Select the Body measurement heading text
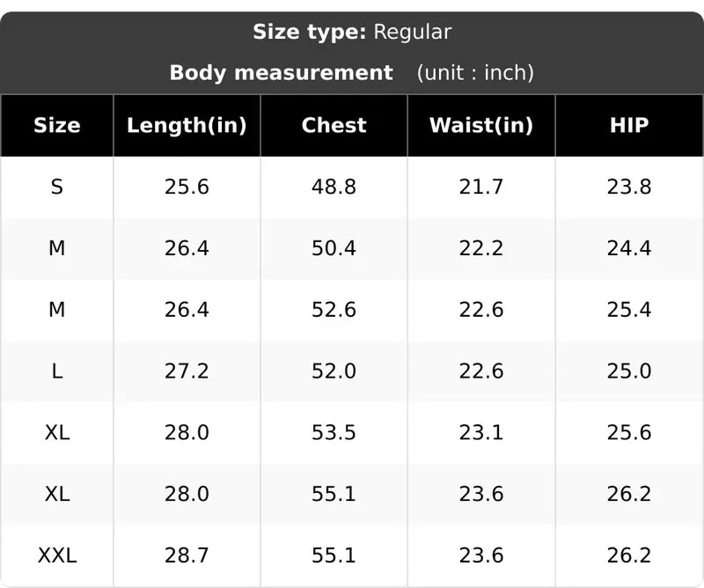Image resolution: width=704 pixels, height=588 pixels. [282, 73]
